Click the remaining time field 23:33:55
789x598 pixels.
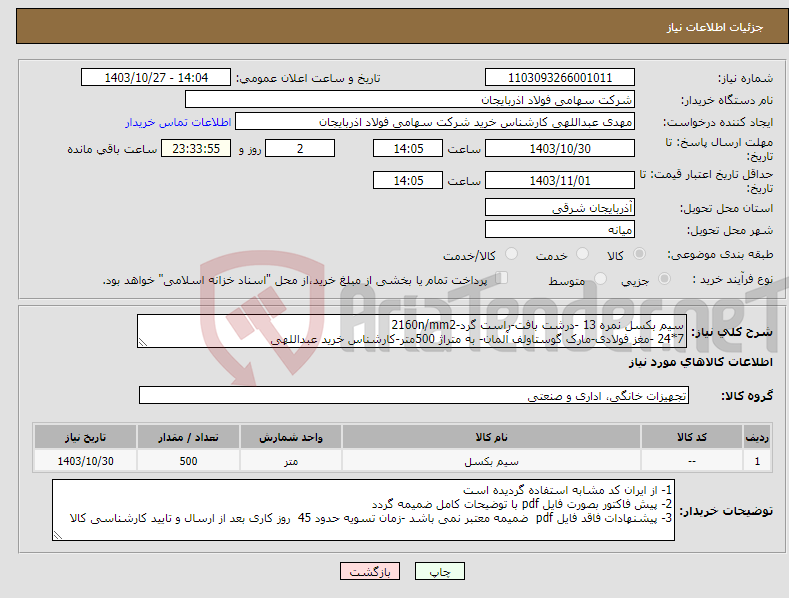[196, 148]
